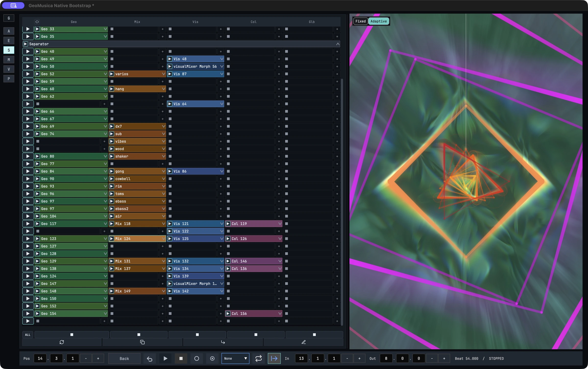Click the pencil edit icon below the grid
This screenshot has width=588, height=369.
tap(304, 342)
